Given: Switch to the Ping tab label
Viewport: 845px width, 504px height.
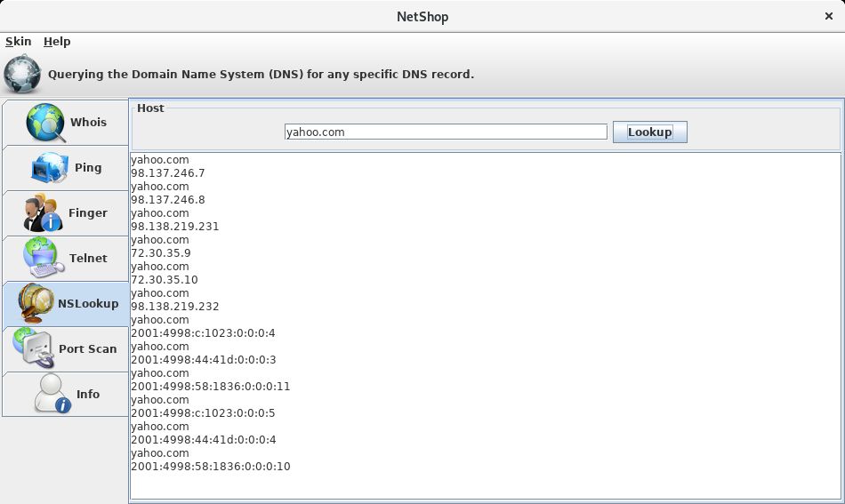Looking at the screenshot, I should [88, 167].
